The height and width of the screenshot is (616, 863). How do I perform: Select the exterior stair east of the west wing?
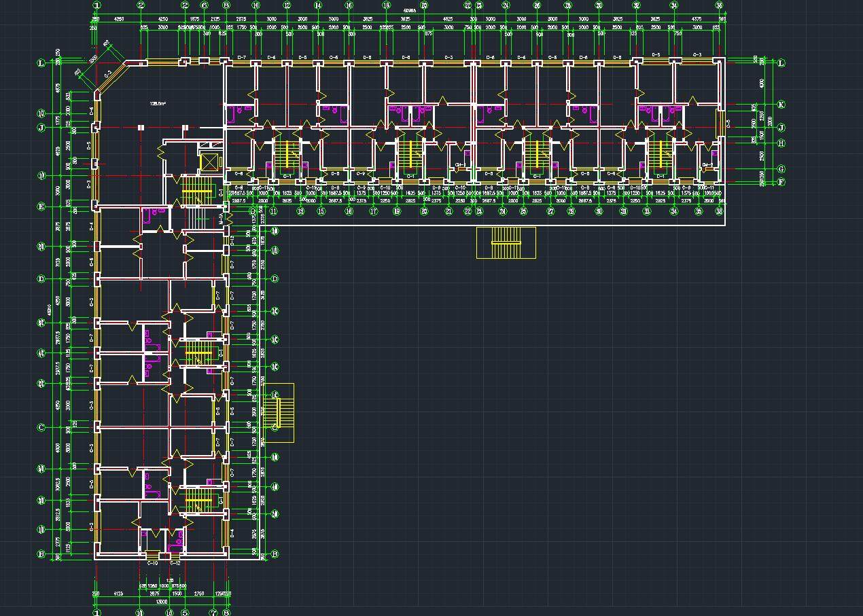pos(279,413)
